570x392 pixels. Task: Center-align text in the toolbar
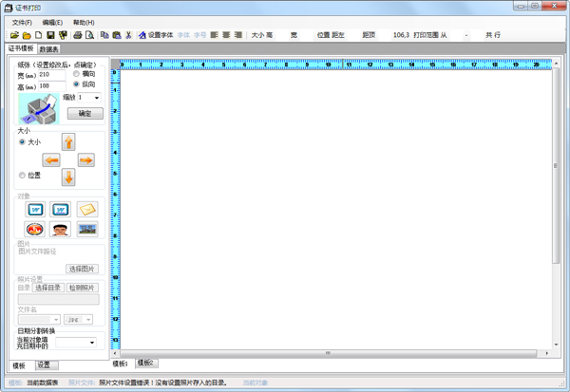(226, 35)
